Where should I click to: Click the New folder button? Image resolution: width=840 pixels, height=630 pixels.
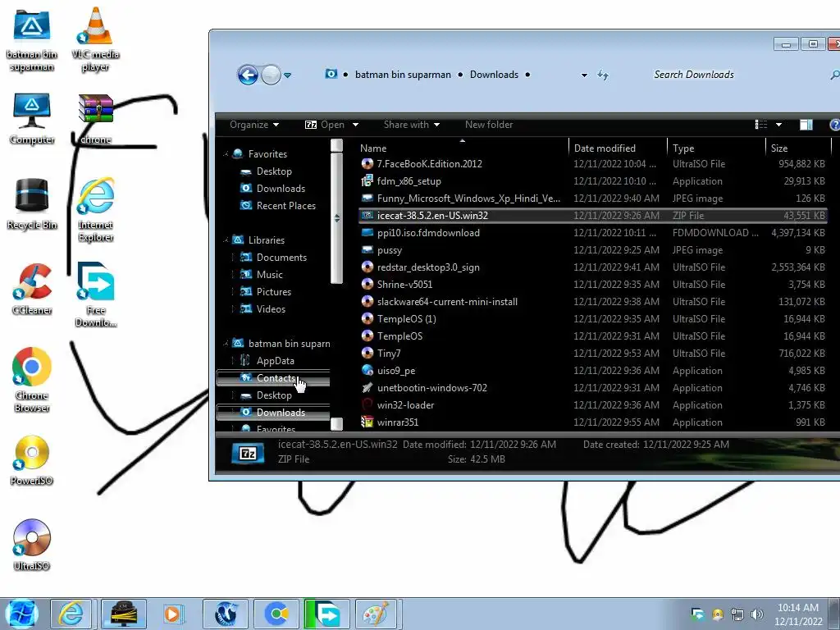489,125
